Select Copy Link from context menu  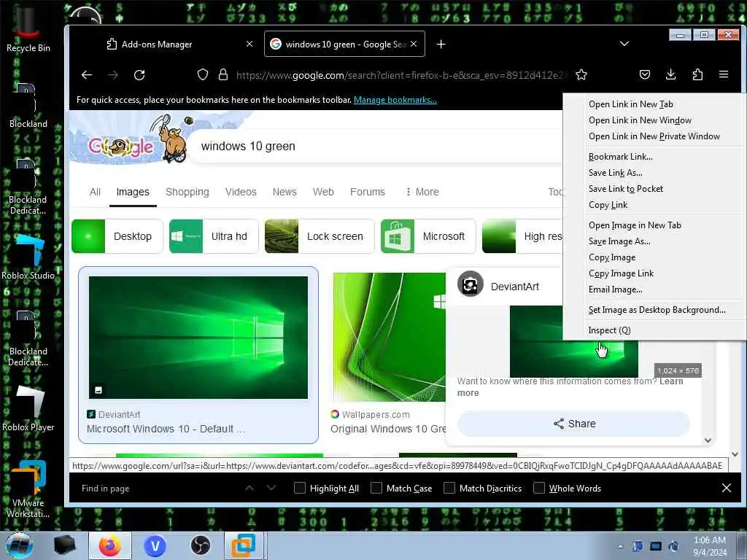(x=608, y=205)
